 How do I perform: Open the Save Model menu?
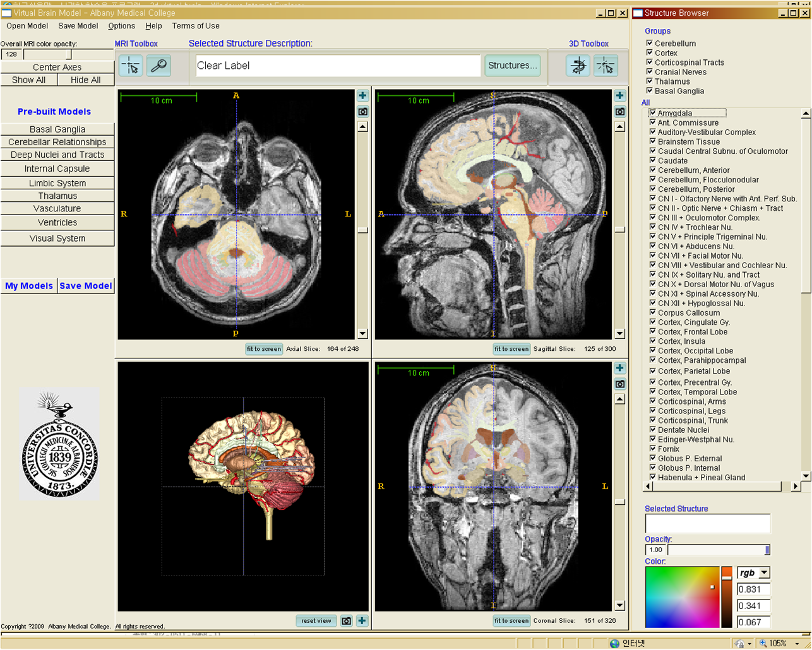78,26
